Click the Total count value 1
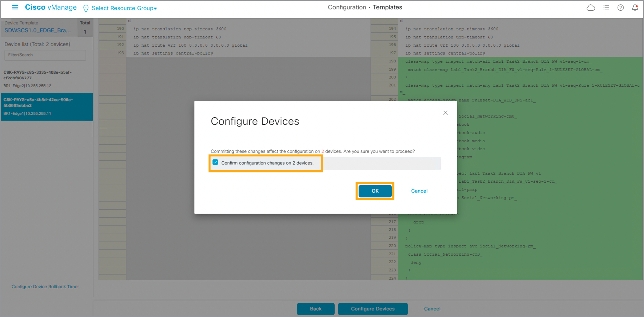Screen dimensions: 644x317 pos(85,32)
